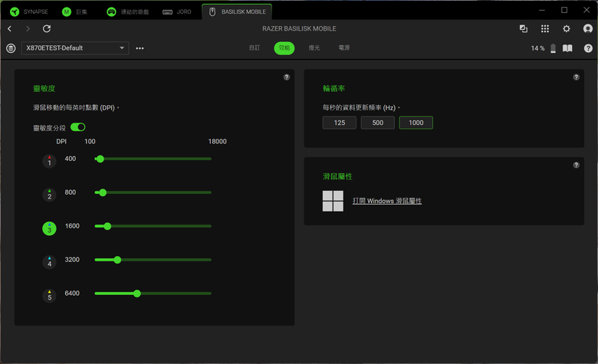Select DPI stage 1

click(49, 161)
